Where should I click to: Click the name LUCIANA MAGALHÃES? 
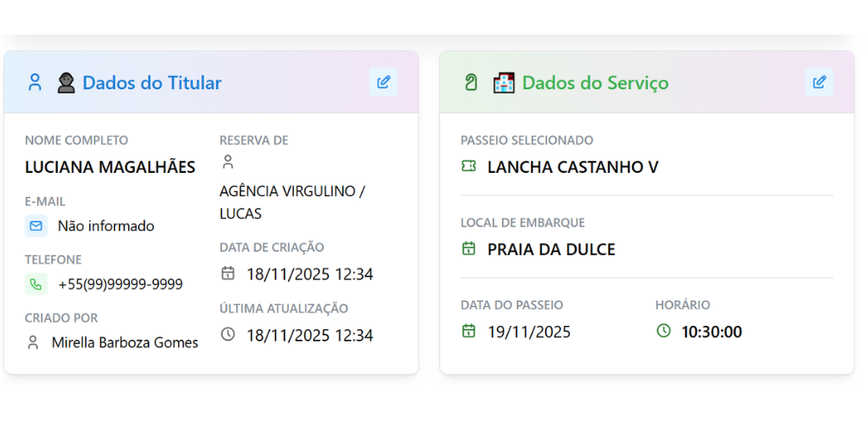(110, 167)
